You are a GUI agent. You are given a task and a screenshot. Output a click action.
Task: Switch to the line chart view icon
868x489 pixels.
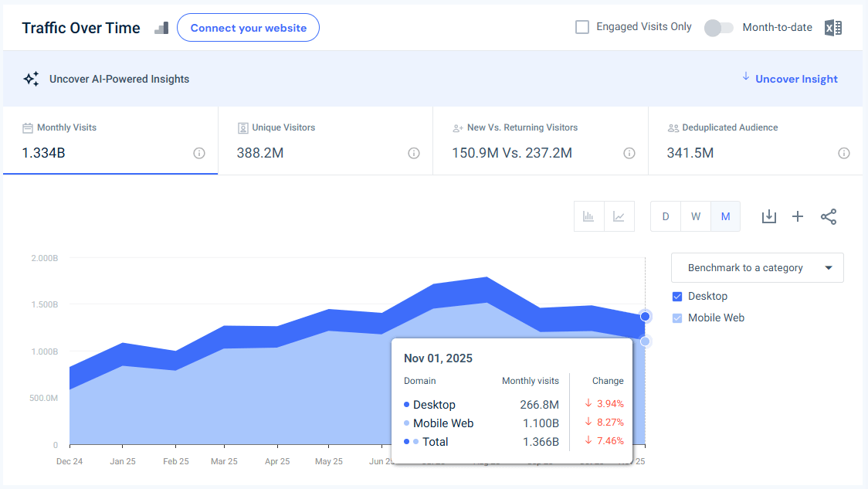tap(619, 216)
